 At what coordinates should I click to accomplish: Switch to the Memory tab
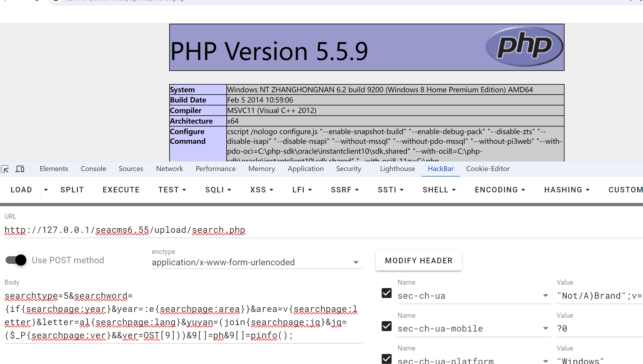[x=262, y=169]
